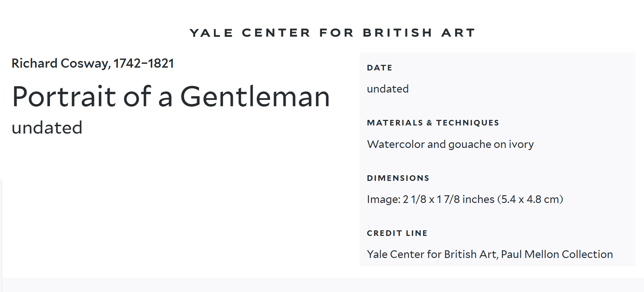Click the word "Portrait" in the artwork title
Viewport: 644px width, 292px height.
[x=64, y=97]
